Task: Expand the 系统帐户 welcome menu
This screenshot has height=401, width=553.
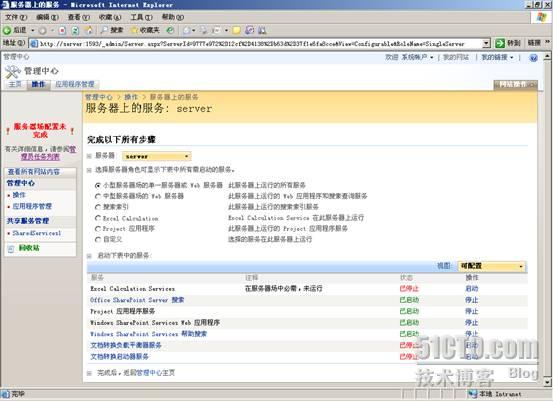Action: coord(418,57)
